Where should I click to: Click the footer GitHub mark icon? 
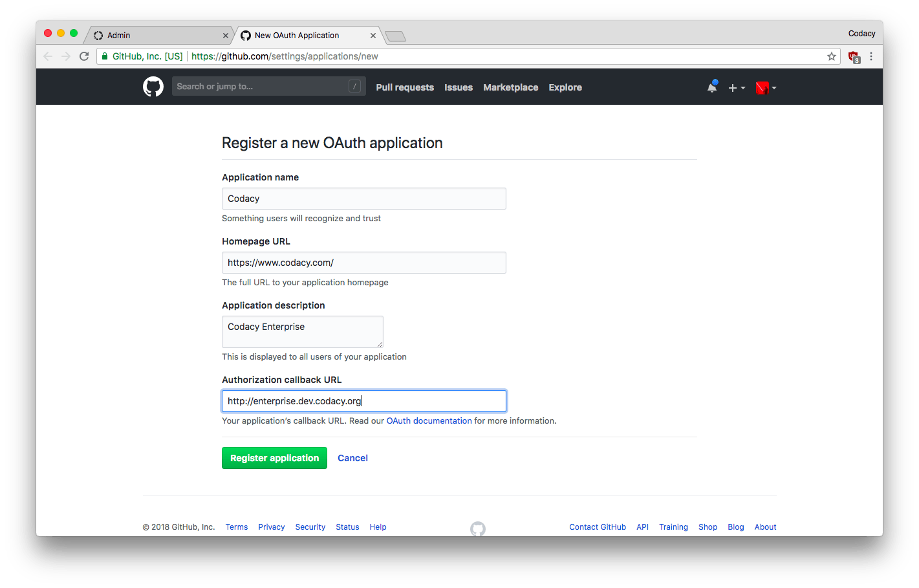(478, 528)
